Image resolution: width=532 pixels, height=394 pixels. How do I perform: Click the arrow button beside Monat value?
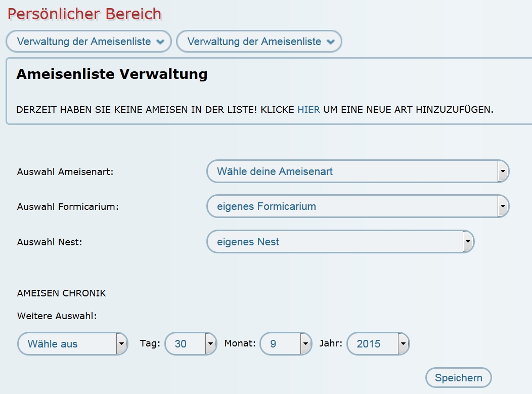point(305,344)
